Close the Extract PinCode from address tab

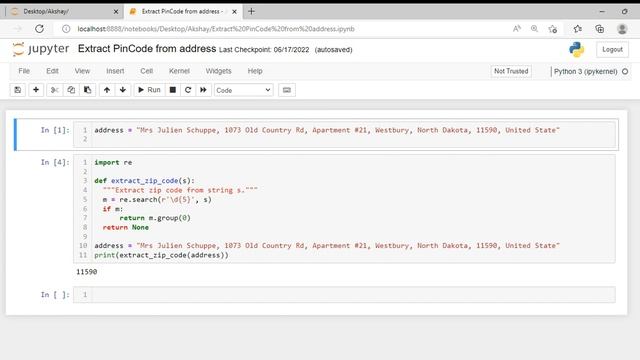pyautogui.click(x=234, y=12)
